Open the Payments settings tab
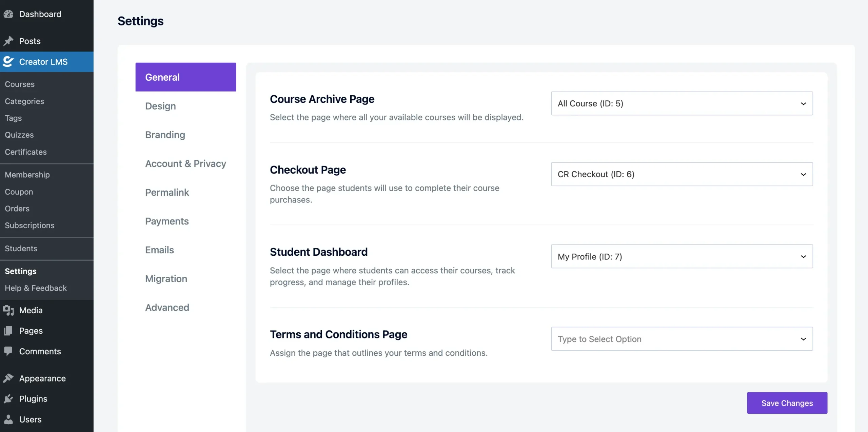The image size is (868, 432). (166, 221)
